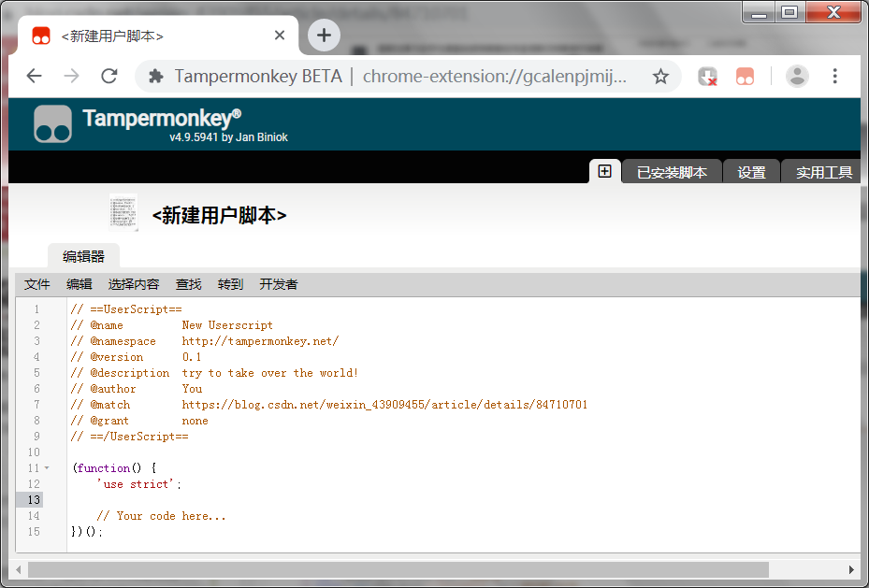This screenshot has height=588, width=869.
Task: Click the 'v4.9.5941 by Jan Biniok' text
Action: click(x=228, y=136)
